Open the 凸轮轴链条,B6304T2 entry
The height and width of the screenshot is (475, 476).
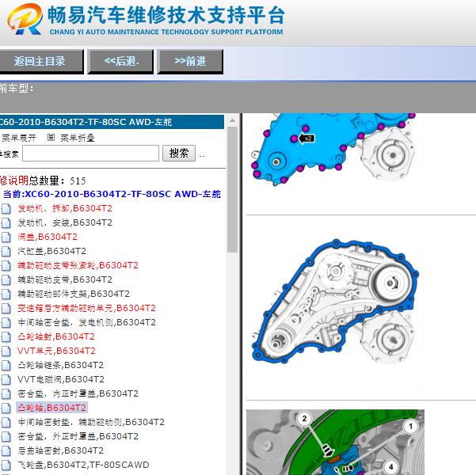[60, 365]
